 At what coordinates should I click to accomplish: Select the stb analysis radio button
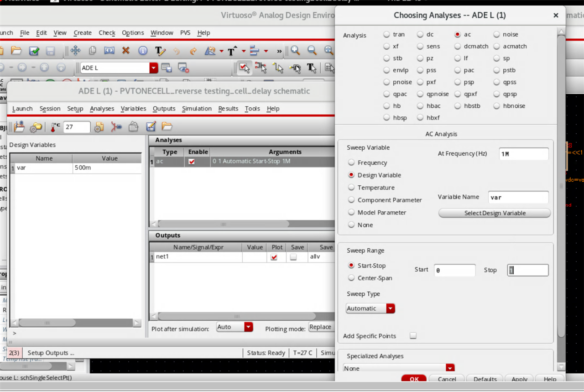[386, 58]
